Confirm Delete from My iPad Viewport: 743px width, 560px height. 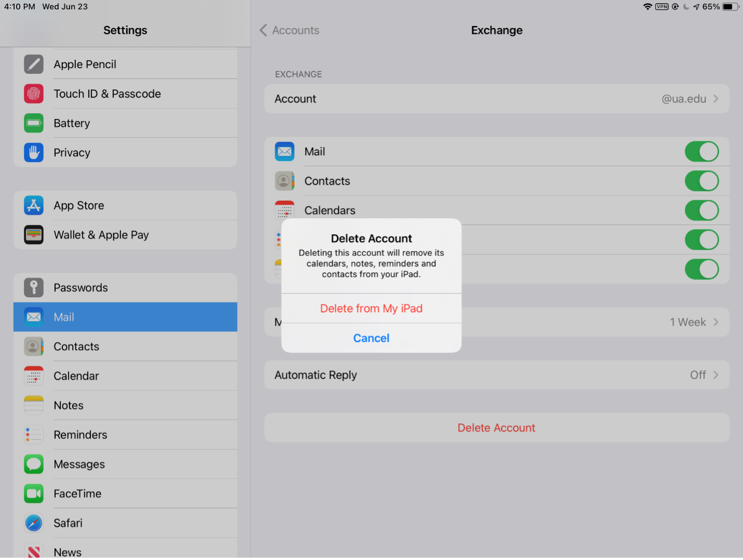point(371,309)
